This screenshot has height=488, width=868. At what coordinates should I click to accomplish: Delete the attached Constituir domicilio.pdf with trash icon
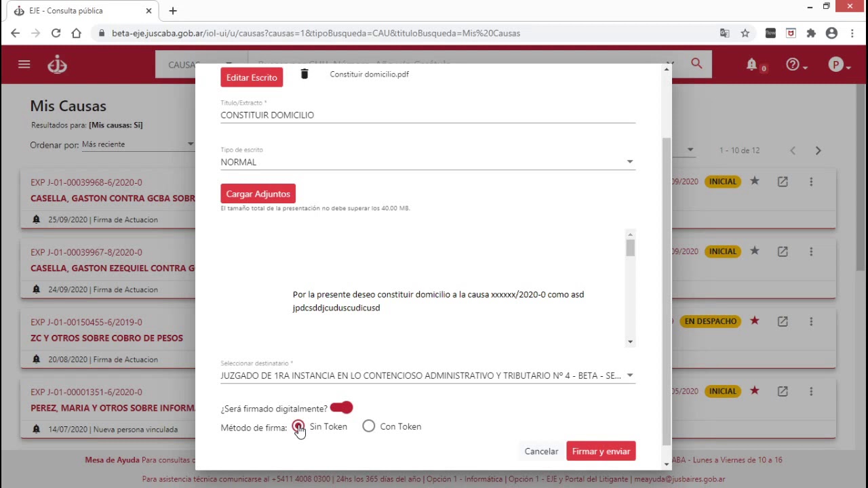click(304, 74)
